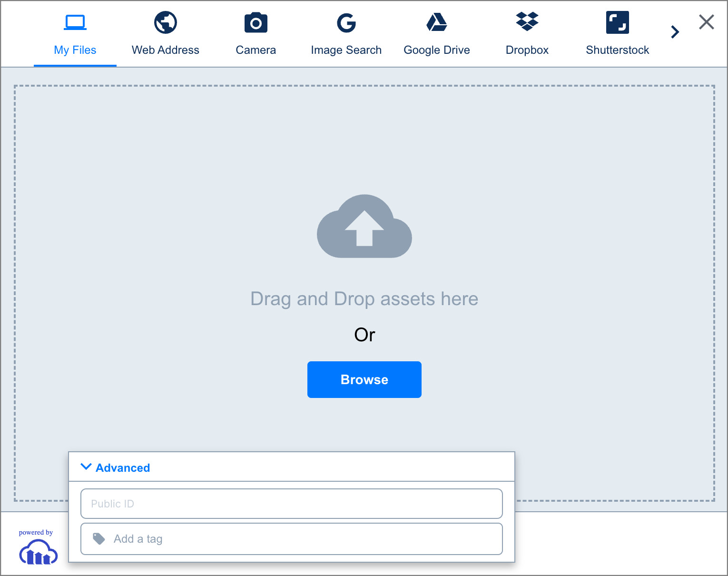Go to the Image Search tab label

(x=346, y=50)
